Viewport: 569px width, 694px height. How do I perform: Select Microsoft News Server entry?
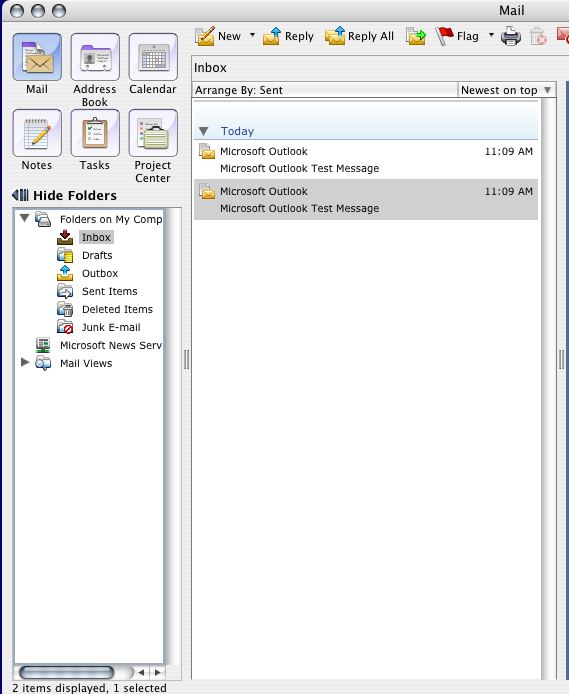111,345
